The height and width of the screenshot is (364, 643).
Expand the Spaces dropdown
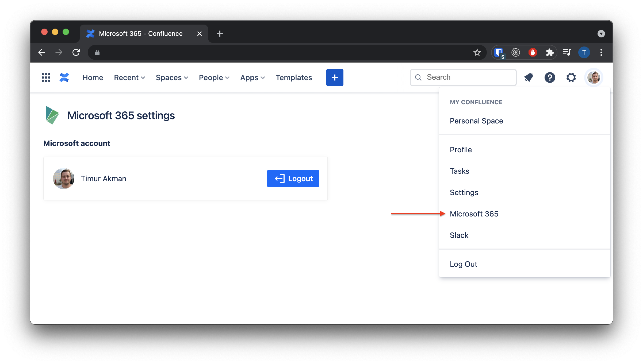click(172, 78)
